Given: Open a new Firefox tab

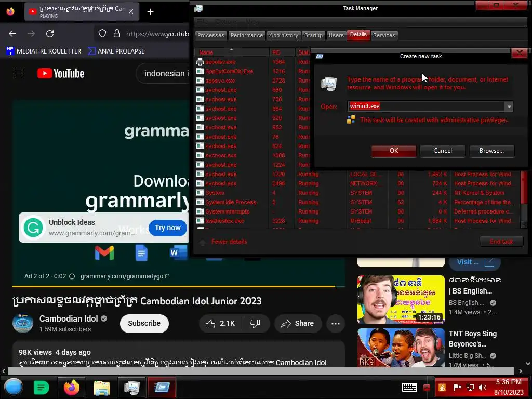Looking at the screenshot, I should (150, 12).
